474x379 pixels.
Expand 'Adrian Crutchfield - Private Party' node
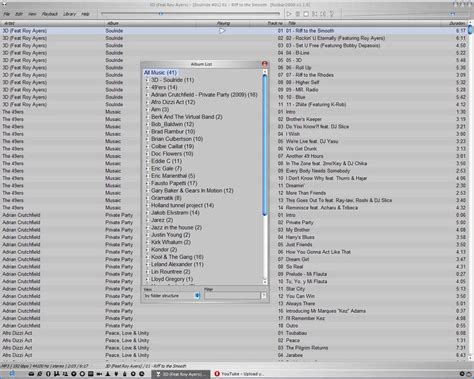(x=147, y=95)
